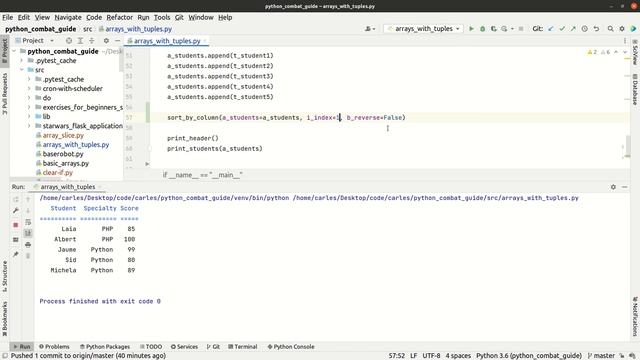
Task: Open Run panel settings gear
Action: pyautogui.click(x=613, y=187)
